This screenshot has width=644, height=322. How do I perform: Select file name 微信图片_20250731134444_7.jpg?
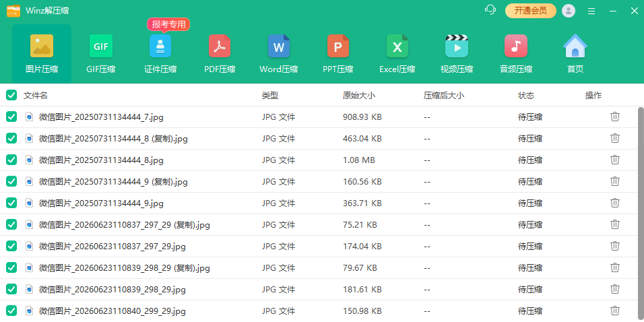tap(101, 117)
